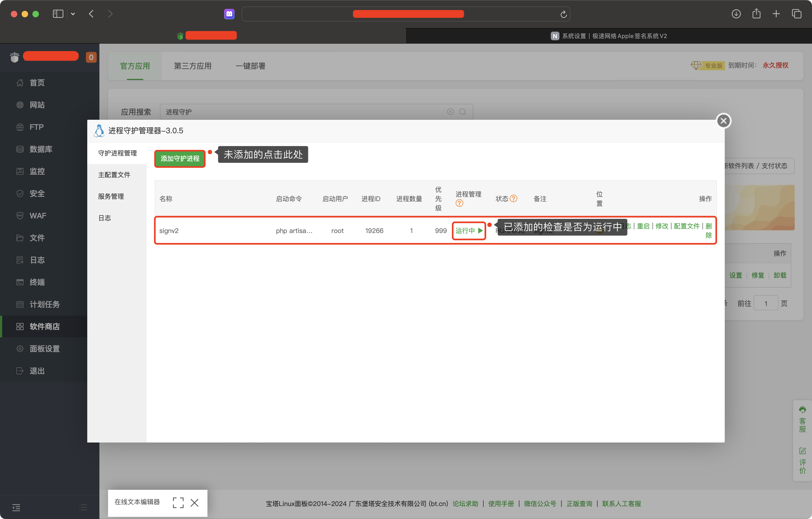Open WAF in the sidebar
Image resolution: width=812 pixels, height=519 pixels.
click(38, 216)
